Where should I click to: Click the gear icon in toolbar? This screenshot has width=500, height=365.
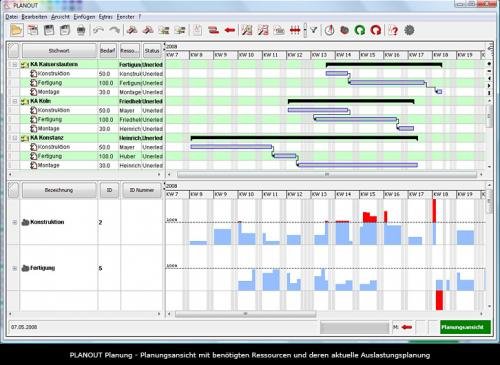point(409,30)
